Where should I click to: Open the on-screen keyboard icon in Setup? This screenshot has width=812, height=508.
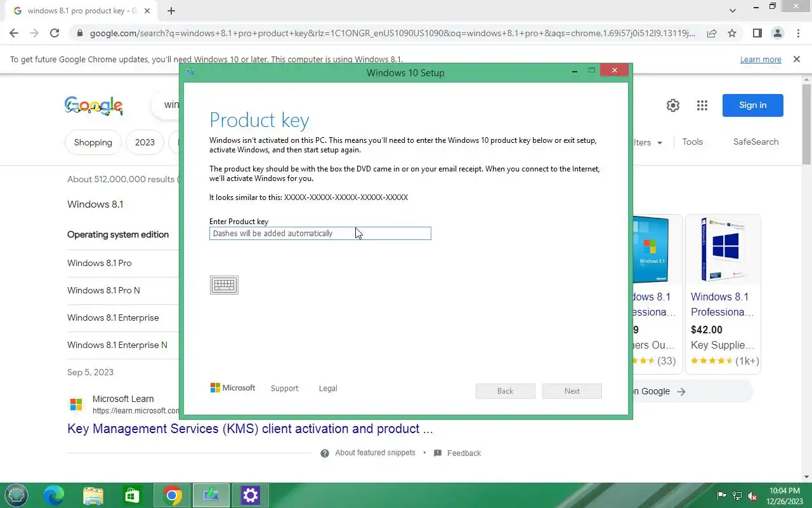(224, 285)
